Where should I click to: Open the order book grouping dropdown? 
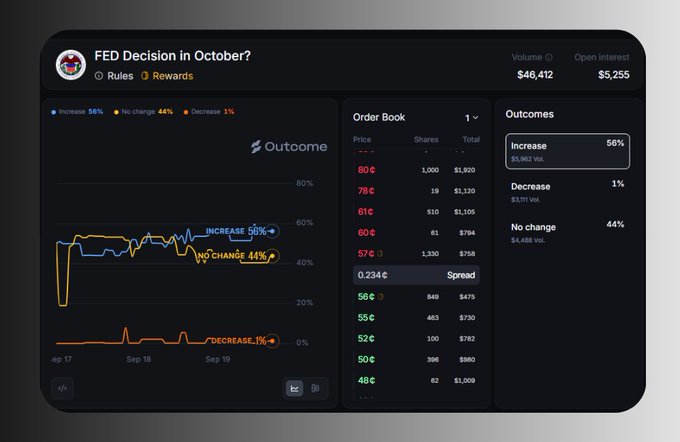tap(471, 118)
